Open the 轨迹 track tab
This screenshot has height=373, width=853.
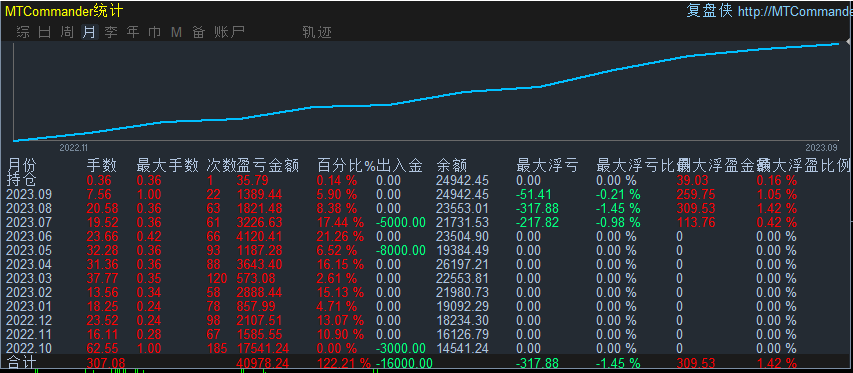pos(317,32)
